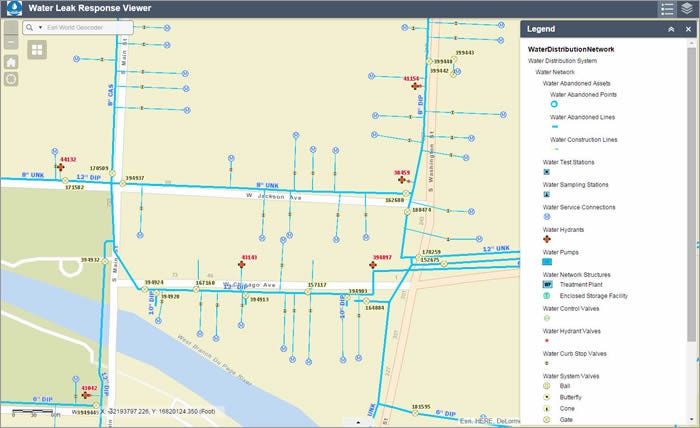Focus the Esri World Geocoder search box
The width and height of the screenshot is (700, 428).
click(x=88, y=28)
